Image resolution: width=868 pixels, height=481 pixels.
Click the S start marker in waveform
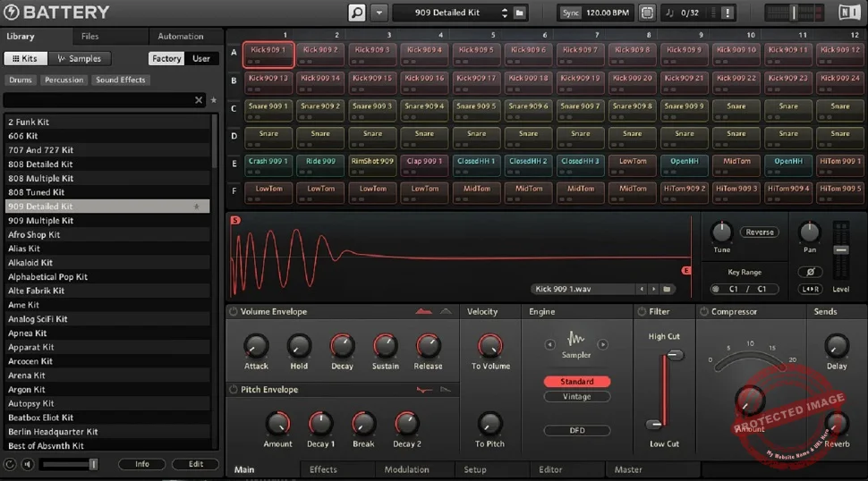(235, 220)
